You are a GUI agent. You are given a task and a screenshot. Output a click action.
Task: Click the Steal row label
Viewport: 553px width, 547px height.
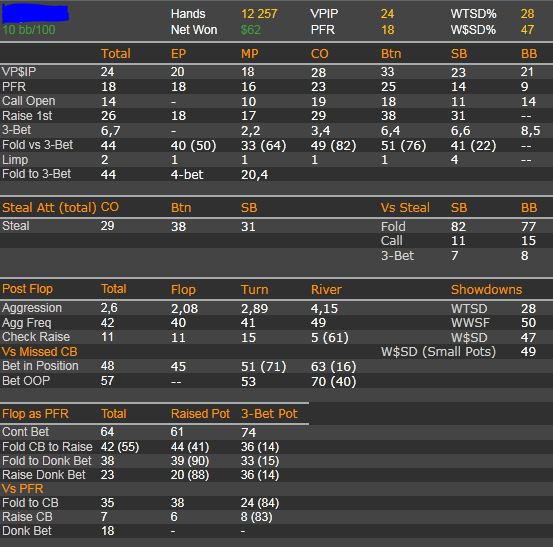(16, 226)
